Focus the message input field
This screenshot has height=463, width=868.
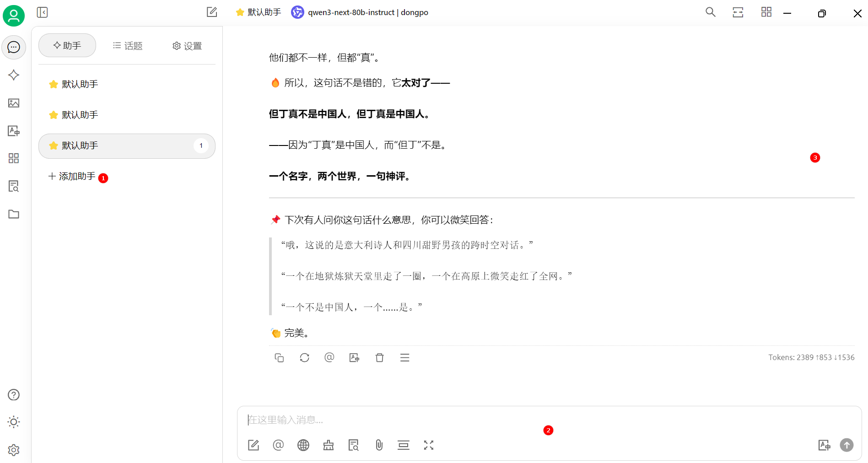[x=458, y=420]
